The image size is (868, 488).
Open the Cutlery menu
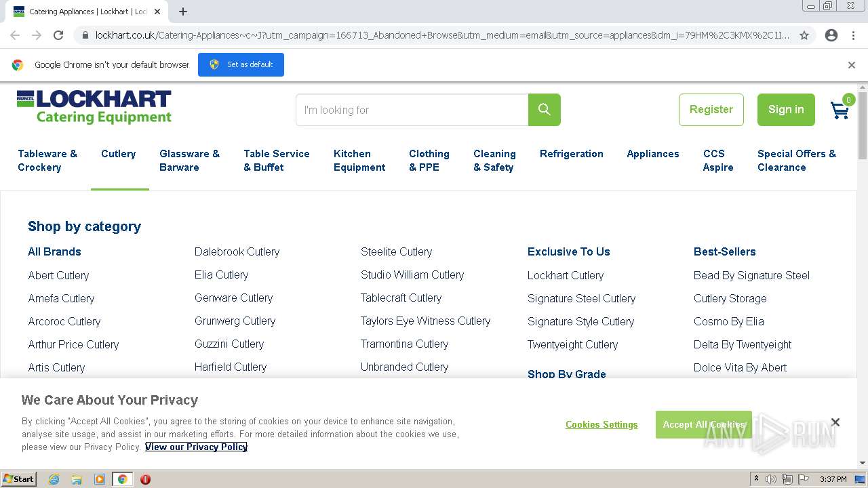tap(119, 154)
